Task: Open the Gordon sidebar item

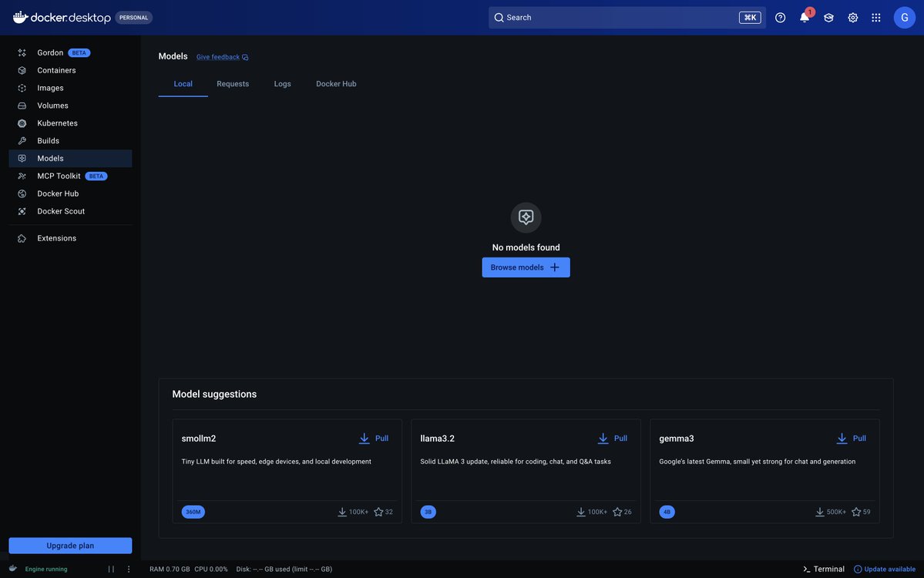Action: point(70,52)
